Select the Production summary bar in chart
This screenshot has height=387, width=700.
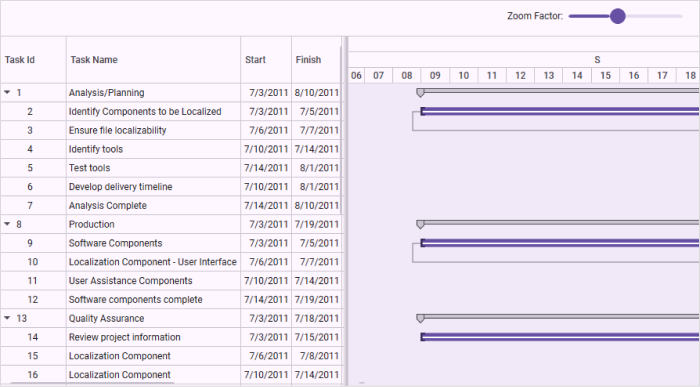(558, 223)
